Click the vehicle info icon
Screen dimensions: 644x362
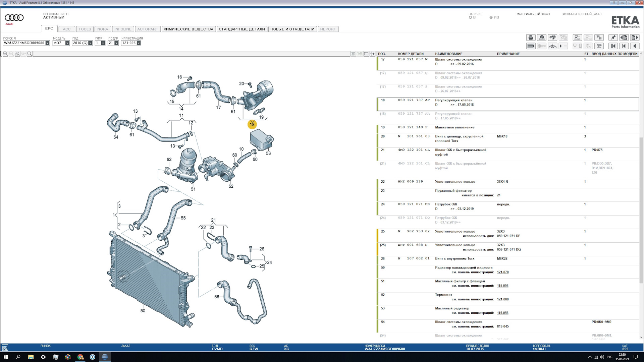[x=552, y=46]
